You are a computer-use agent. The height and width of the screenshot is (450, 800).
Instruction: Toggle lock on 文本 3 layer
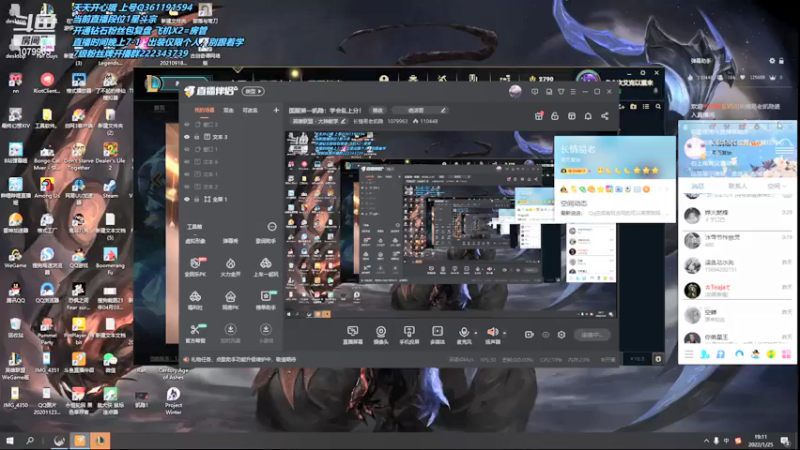click(x=196, y=137)
